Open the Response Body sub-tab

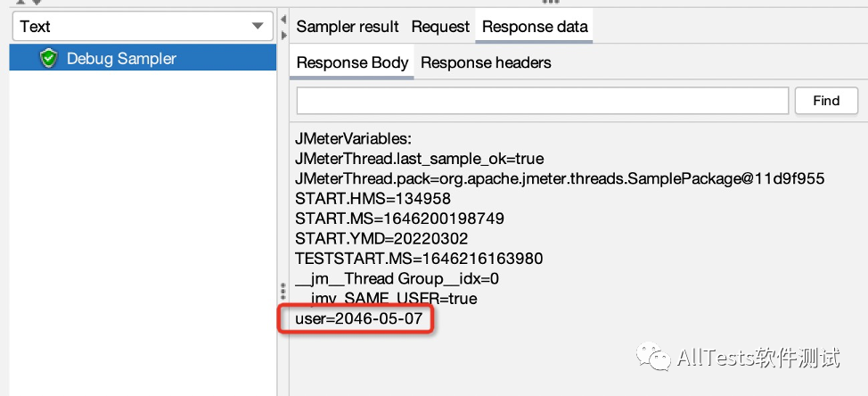[352, 62]
